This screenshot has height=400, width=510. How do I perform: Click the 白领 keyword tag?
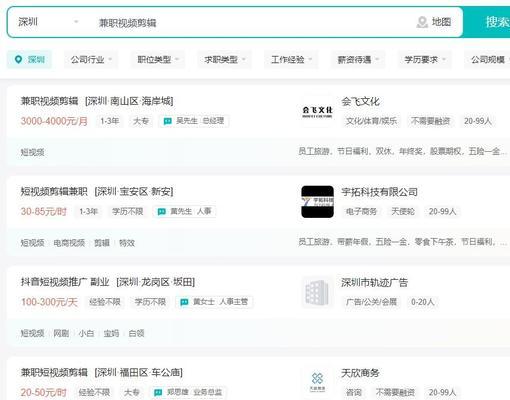(136, 333)
